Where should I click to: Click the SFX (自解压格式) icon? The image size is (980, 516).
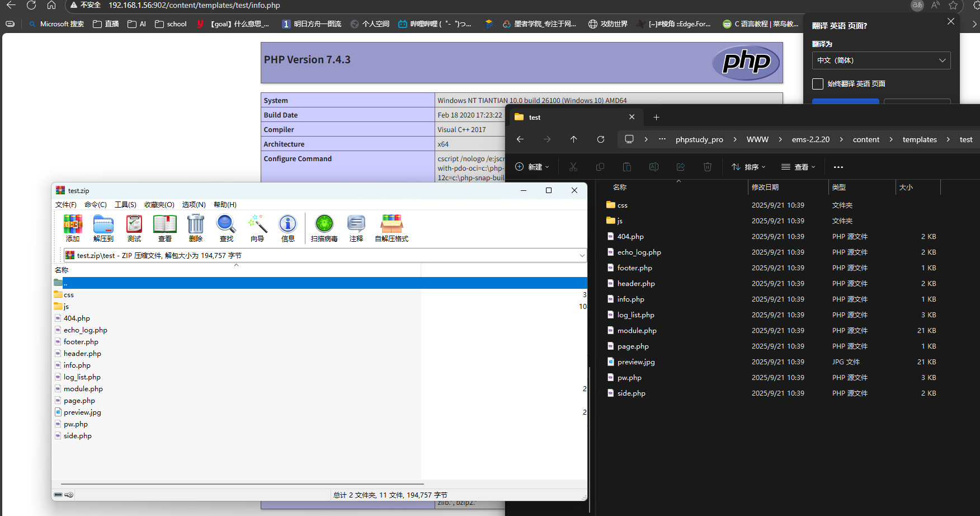(392, 228)
